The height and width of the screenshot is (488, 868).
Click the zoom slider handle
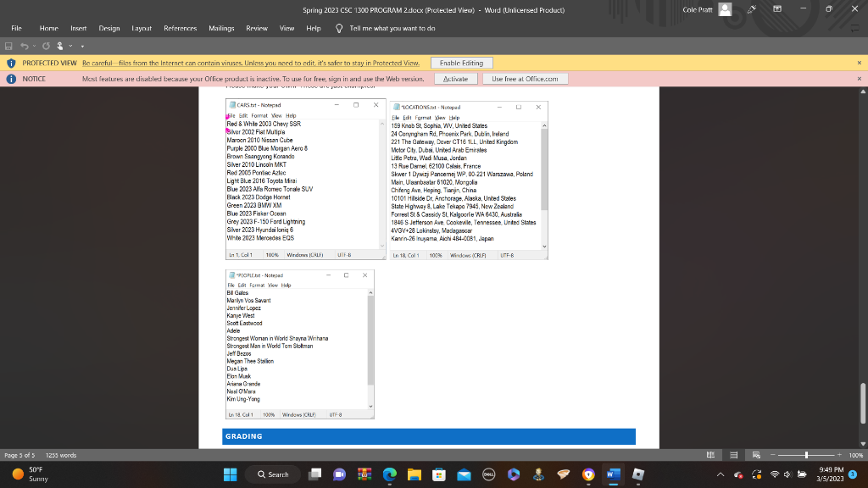coord(807,455)
